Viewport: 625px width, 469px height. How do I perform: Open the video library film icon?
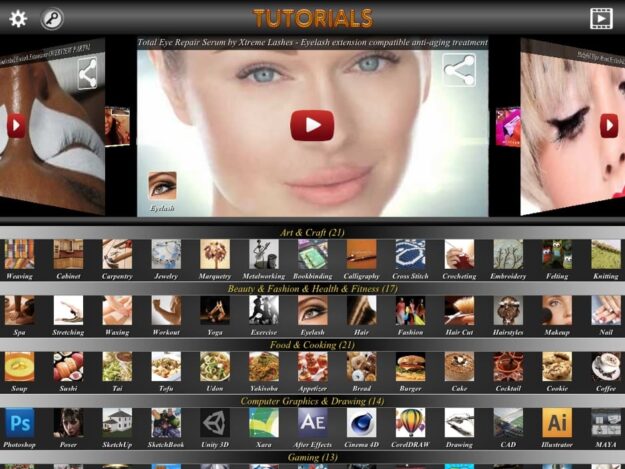[600, 18]
